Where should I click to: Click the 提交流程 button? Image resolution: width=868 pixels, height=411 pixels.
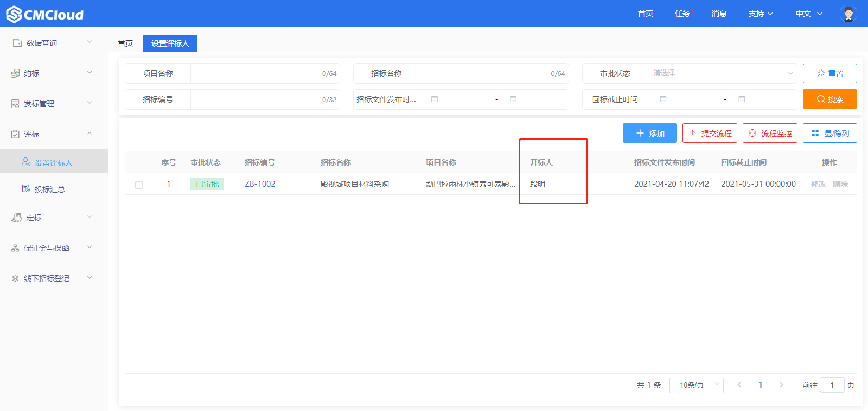[710, 133]
